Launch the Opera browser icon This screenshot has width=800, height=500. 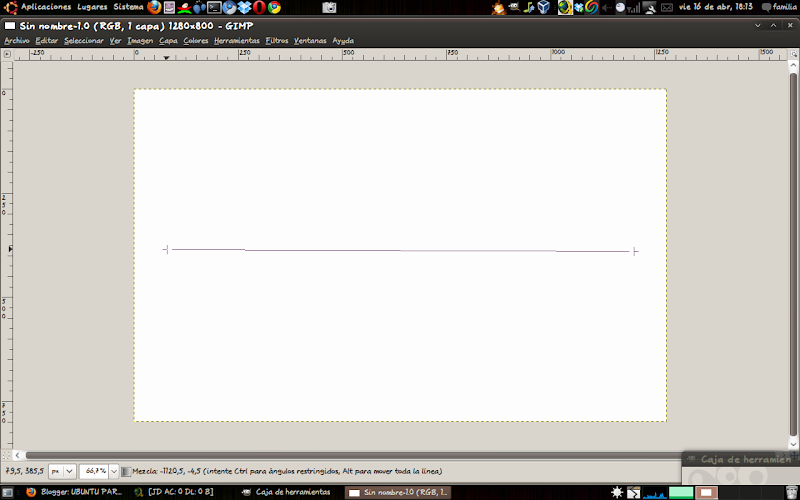259,7
